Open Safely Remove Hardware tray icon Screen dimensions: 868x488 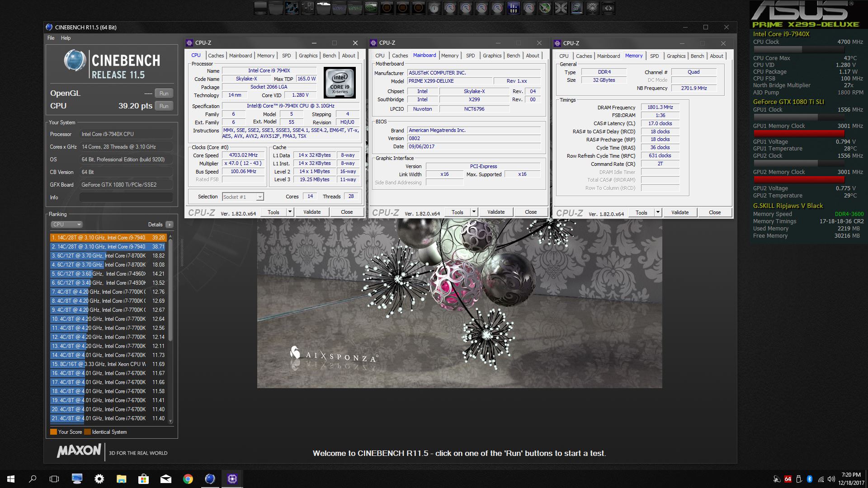799,479
